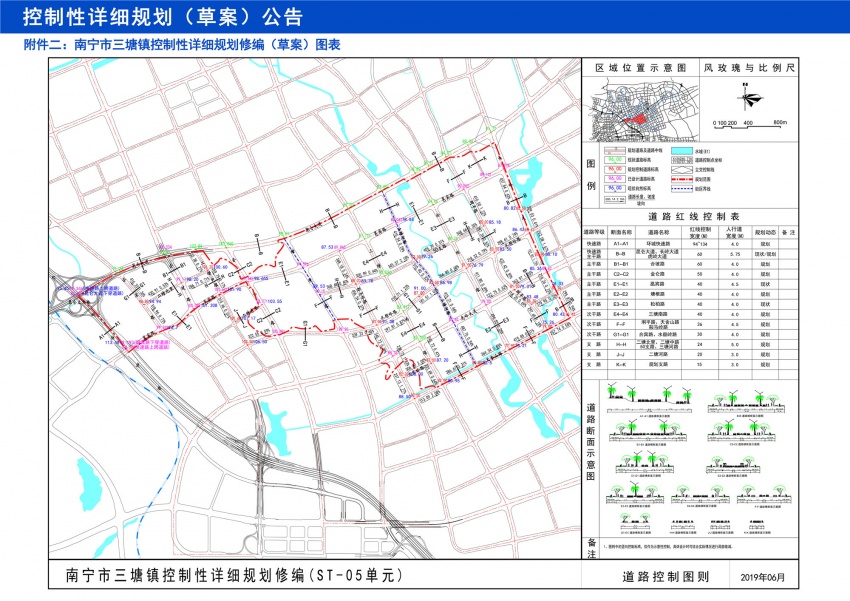Click the blue dashed boundary line legend symbol

coord(682,189)
